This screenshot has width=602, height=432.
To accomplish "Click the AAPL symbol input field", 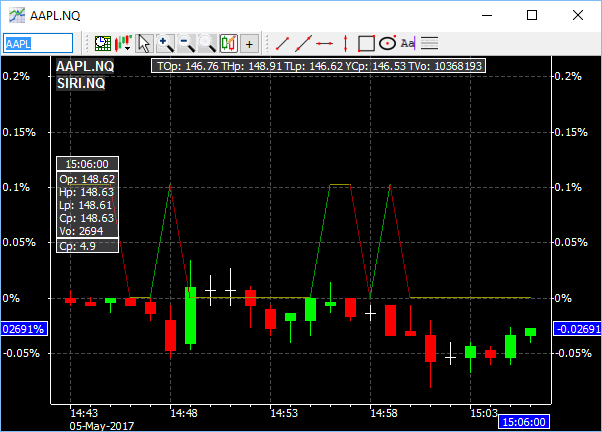I will [x=38, y=43].
